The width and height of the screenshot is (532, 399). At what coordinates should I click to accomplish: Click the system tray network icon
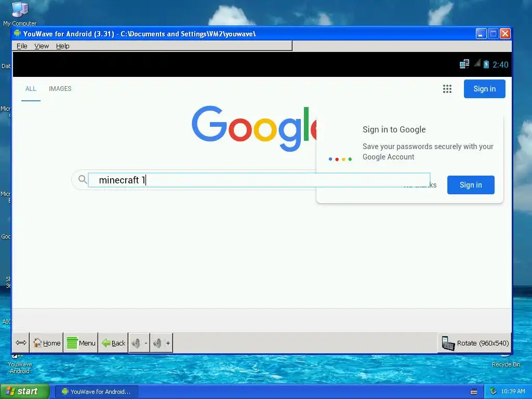[x=493, y=392]
